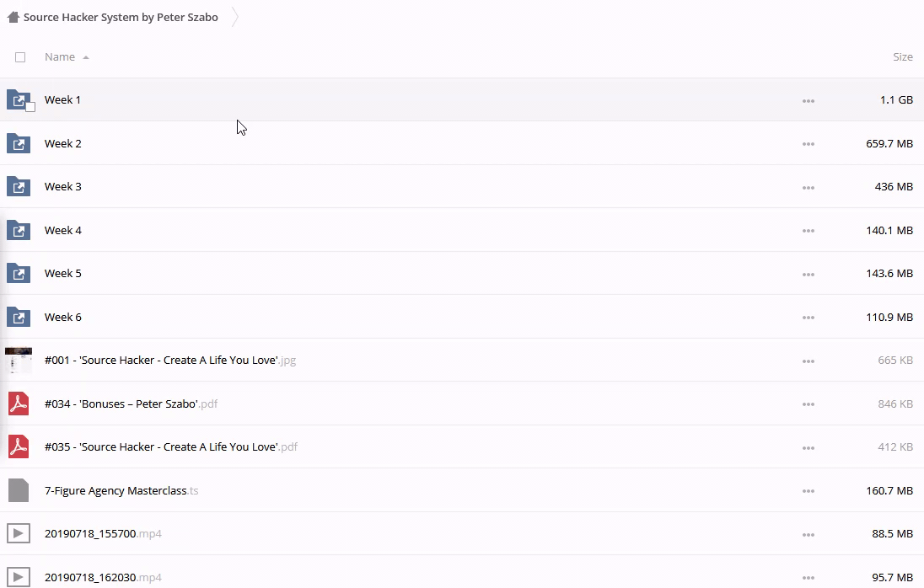This screenshot has height=588, width=924.
Task: Open the Week 5 folder
Action: (x=63, y=274)
